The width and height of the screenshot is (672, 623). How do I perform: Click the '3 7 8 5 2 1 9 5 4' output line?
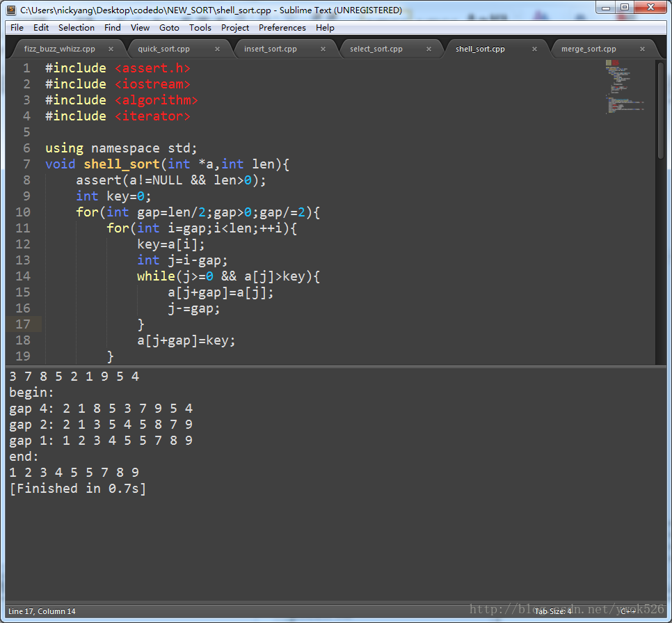[x=74, y=377]
